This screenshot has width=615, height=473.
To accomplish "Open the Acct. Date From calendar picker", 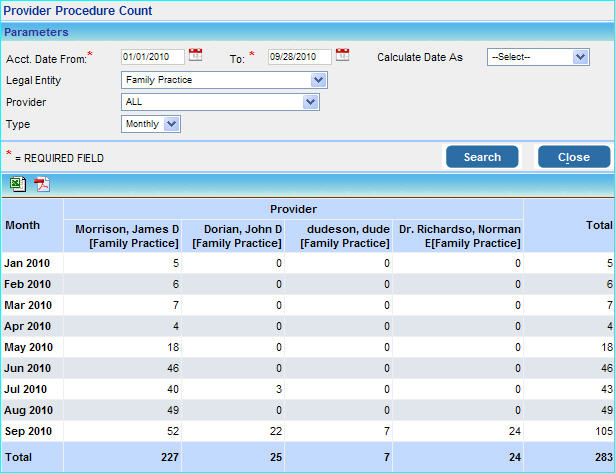I will (196, 55).
